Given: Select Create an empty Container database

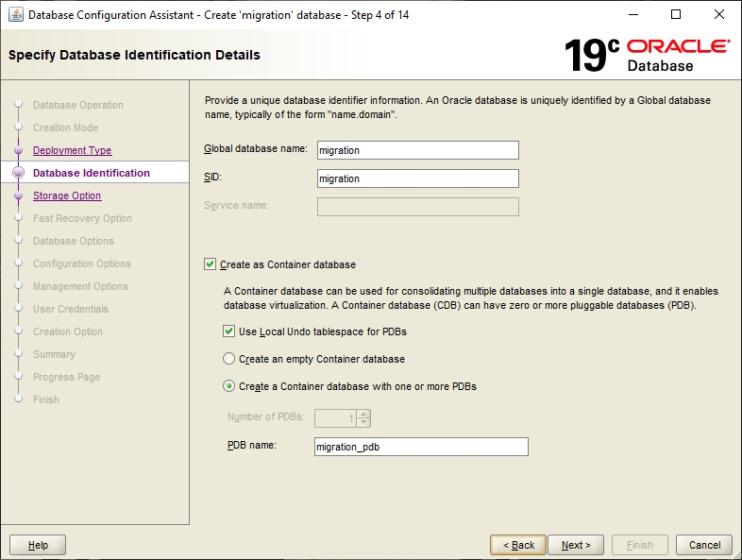Looking at the screenshot, I should (x=229, y=359).
